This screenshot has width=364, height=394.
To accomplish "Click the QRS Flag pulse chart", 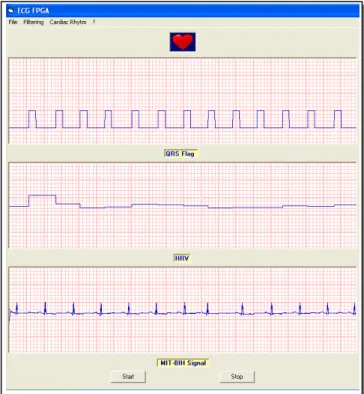I will pos(182,101).
